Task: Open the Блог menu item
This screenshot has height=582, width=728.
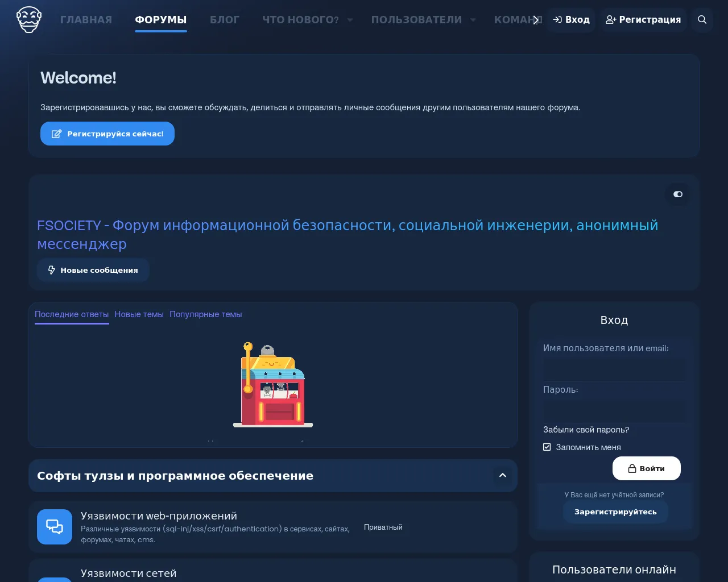Action: 225,19
